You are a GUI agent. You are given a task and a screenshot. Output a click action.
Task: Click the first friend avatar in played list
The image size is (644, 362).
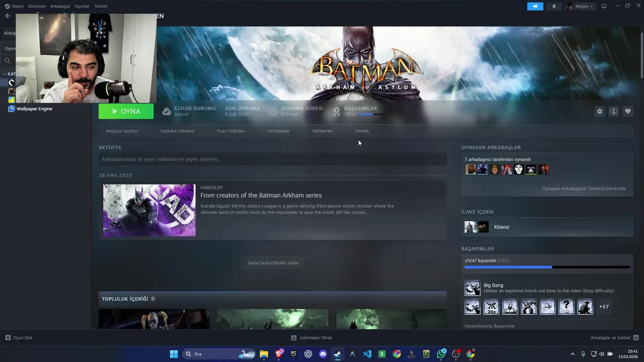tap(470, 169)
